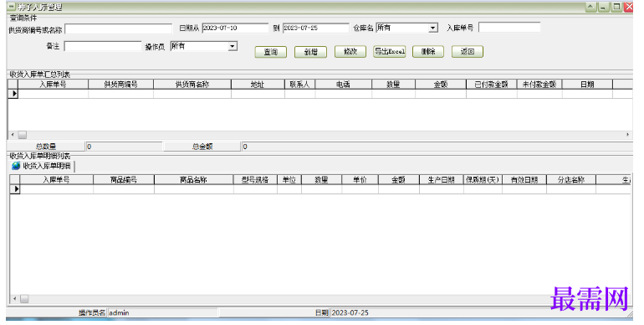Image resolution: width=644 pixels, height=325 pixels.
Task: Minimize the window
Action: 603,7
